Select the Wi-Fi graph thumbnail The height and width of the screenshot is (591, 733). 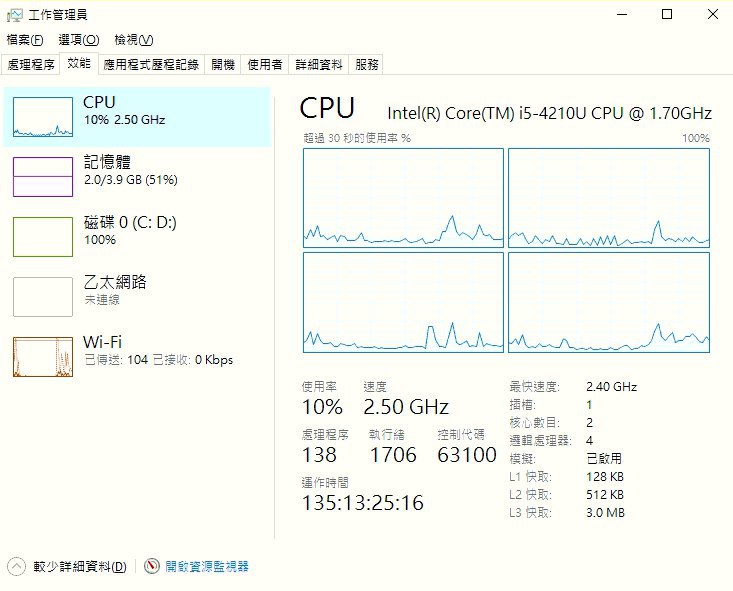(42, 357)
